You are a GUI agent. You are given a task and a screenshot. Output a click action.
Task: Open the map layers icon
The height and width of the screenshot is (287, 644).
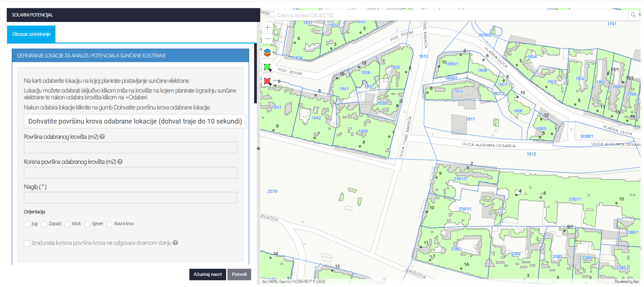(x=267, y=53)
